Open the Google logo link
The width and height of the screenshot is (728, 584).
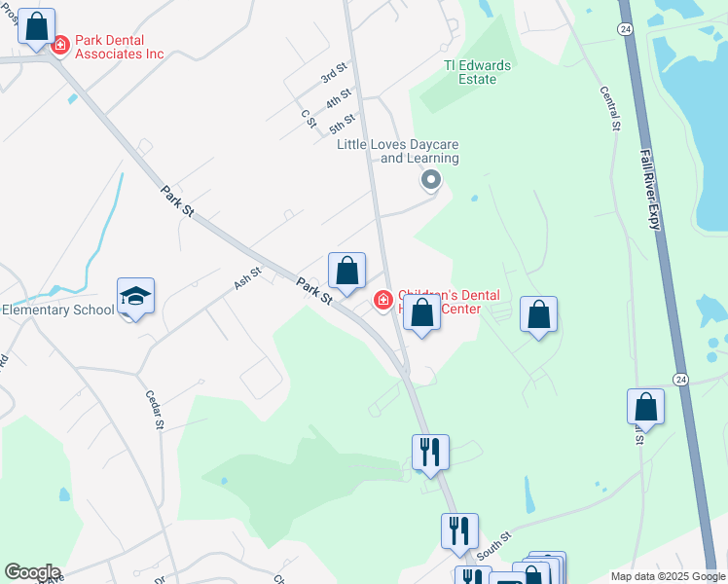coord(32,572)
